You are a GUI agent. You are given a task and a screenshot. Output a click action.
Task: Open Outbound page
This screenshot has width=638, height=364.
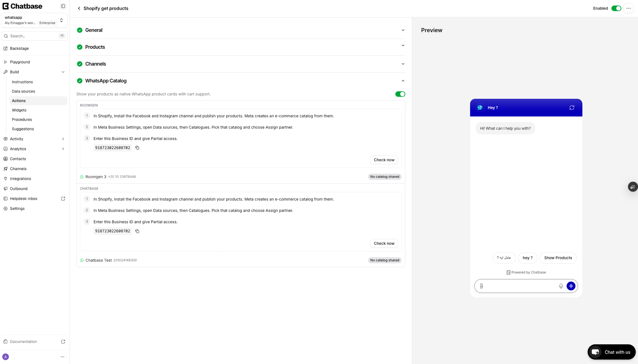coord(34,189)
